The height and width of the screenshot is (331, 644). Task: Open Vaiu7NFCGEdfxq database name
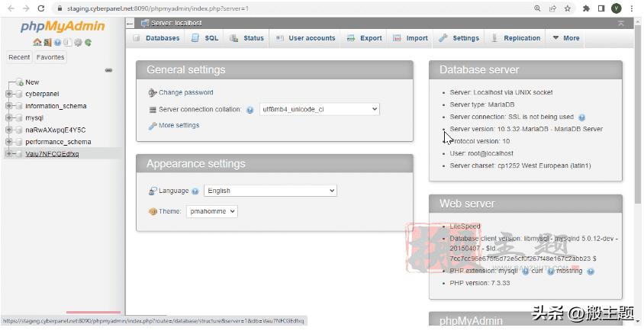[x=52, y=153]
